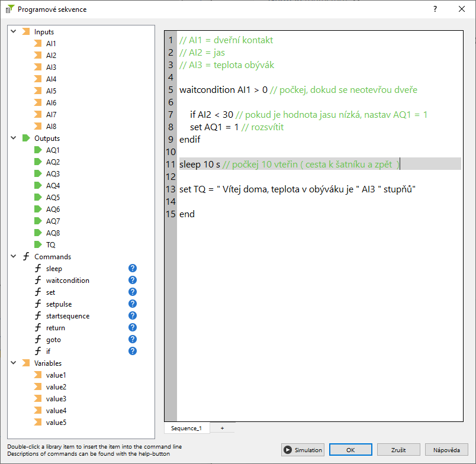Add a new sequence with plus tab
The width and height of the screenshot is (476, 464).
pyautogui.click(x=222, y=428)
